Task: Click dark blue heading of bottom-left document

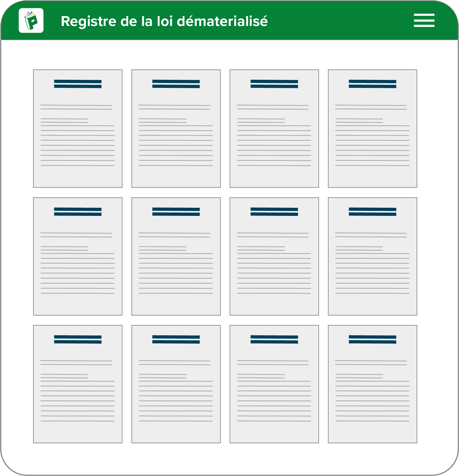Action: (78, 339)
